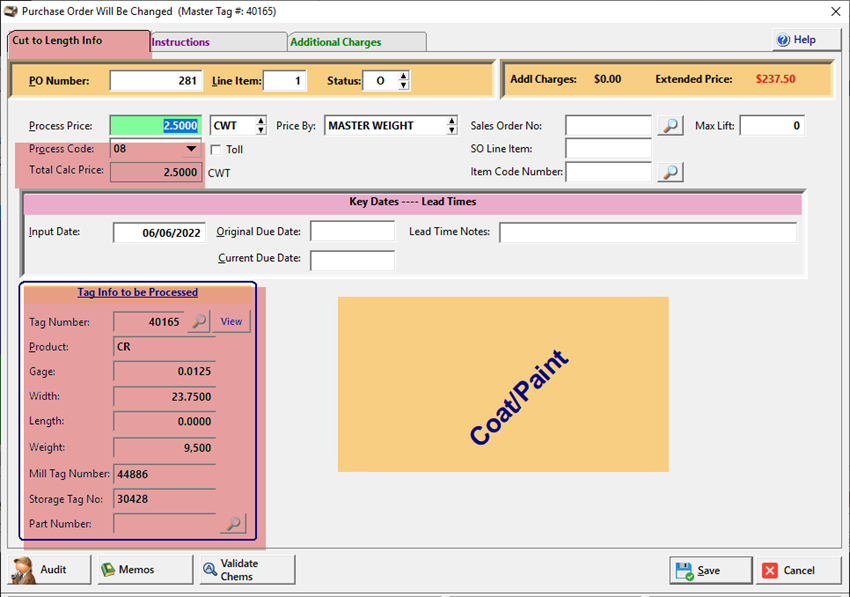Change the Price By MASTER WEIGHT selector
Screen dimensions: 850x597
pos(452,126)
